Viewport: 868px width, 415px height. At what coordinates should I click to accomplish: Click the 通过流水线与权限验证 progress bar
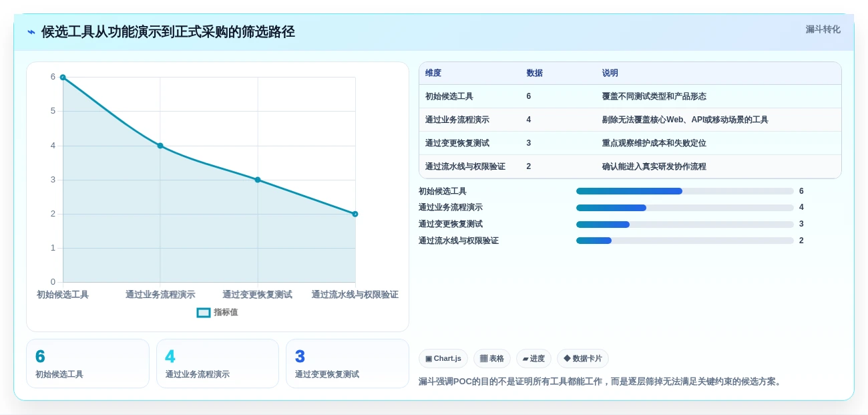tap(685, 241)
